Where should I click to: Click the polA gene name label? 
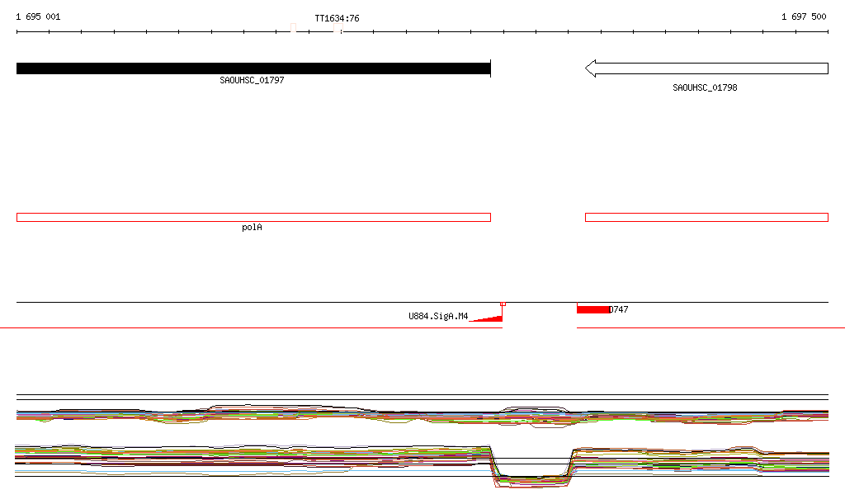252,227
